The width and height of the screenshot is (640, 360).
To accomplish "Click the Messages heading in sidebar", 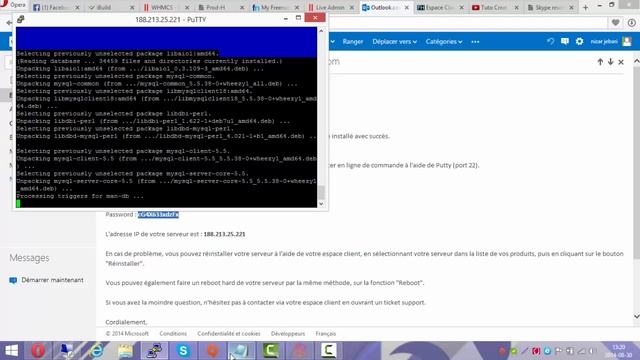I will [x=29, y=258].
